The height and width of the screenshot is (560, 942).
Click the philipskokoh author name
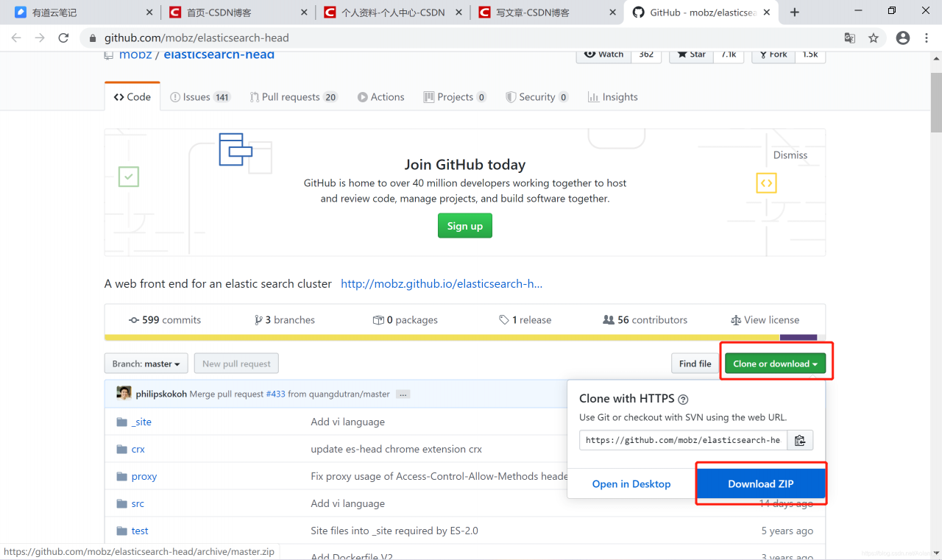click(161, 394)
